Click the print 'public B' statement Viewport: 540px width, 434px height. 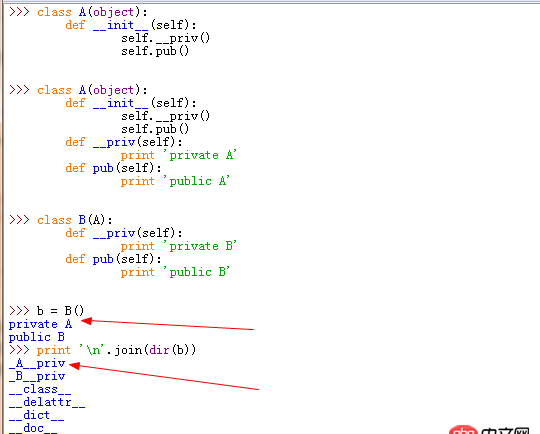point(175,272)
